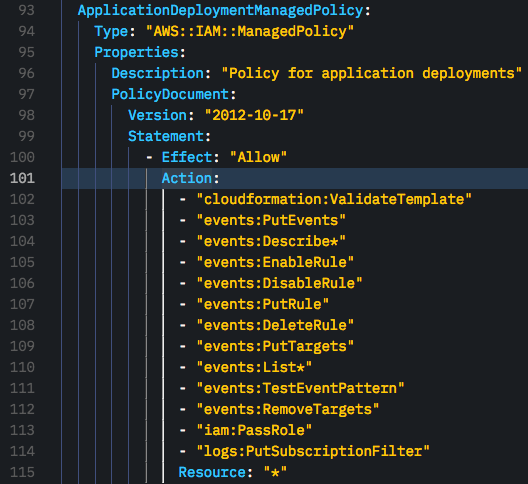Image resolution: width=528 pixels, height=484 pixels.
Task: Select the "iam:PassRole" action
Action: [x=254, y=430]
